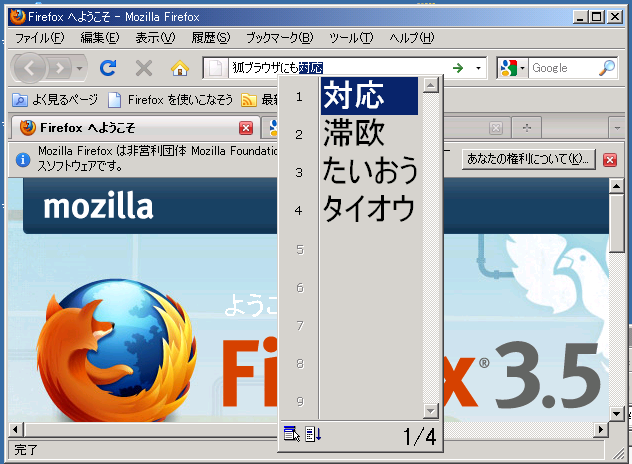This screenshot has height=464, width=632.
Task: Click the horizontal scrollbar right arrow
Action: (601, 429)
